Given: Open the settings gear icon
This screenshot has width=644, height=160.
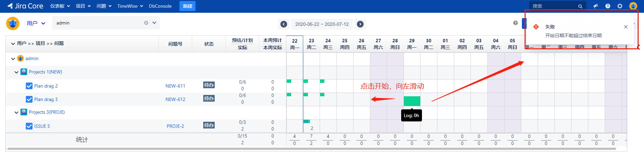Looking at the screenshot, I should [620, 6].
